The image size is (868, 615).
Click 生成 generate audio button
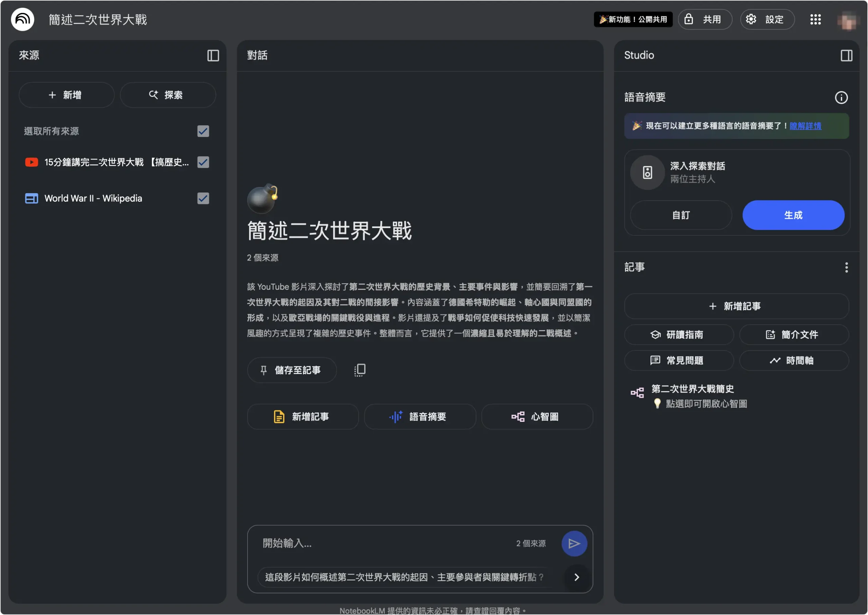tap(793, 215)
